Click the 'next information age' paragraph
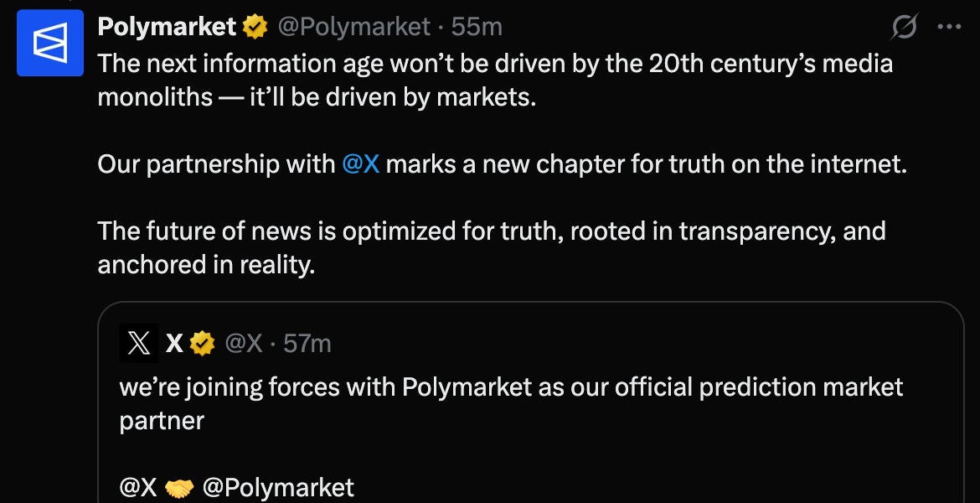This screenshot has height=503, width=980. point(495,80)
